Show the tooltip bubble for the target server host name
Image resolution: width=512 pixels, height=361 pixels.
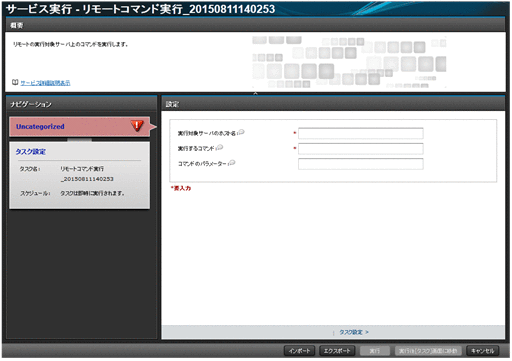(241, 132)
